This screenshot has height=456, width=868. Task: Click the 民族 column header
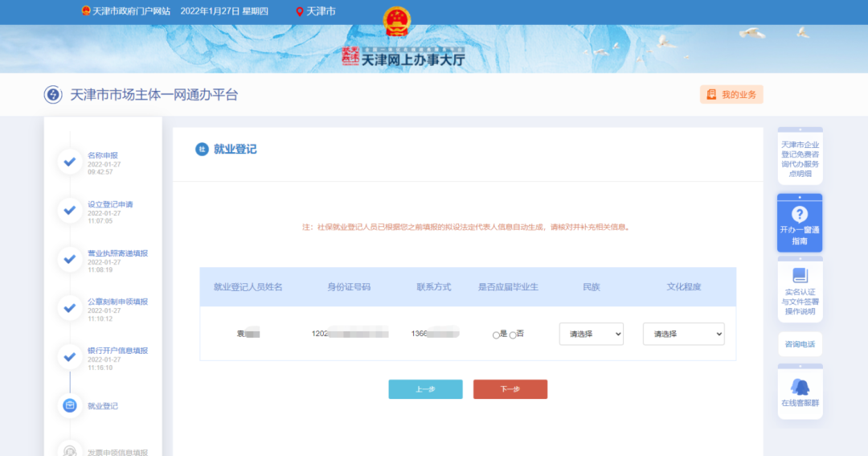click(x=592, y=287)
